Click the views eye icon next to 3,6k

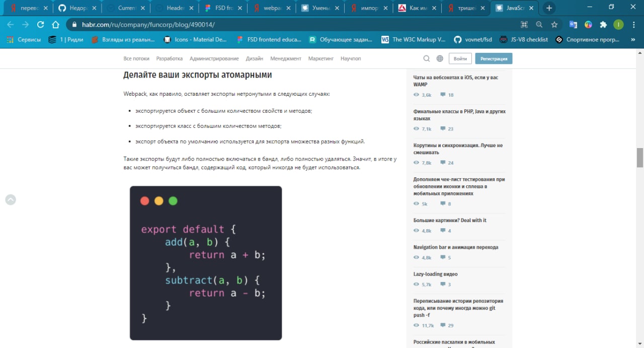pos(416,95)
